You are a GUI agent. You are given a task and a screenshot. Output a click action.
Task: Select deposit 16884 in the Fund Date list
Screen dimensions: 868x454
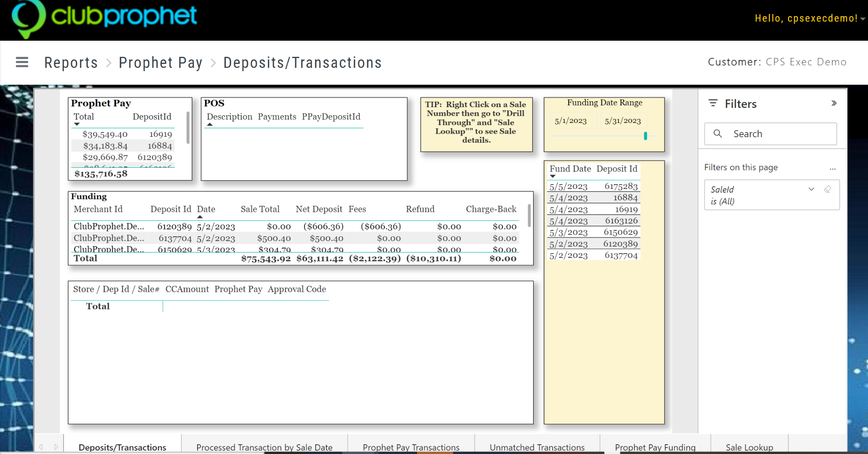coord(593,198)
